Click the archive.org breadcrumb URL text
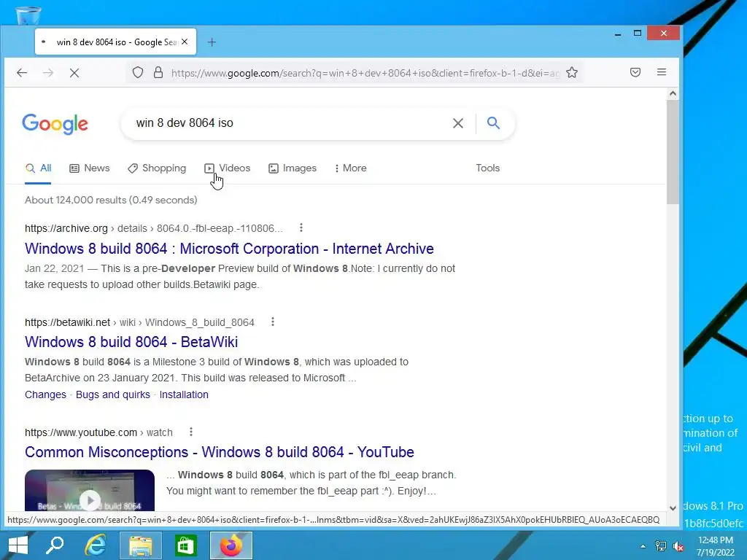 click(153, 228)
